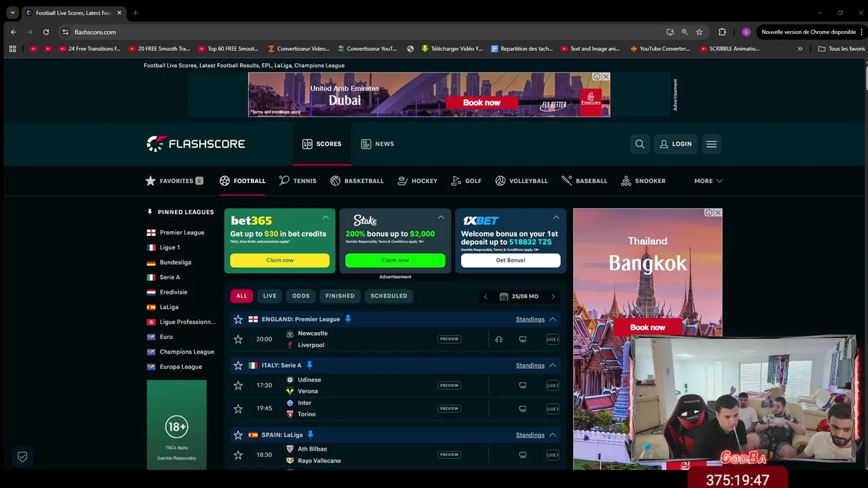
Task: Favorite the Udinese vs Verona match star
Action: point(238,385)
